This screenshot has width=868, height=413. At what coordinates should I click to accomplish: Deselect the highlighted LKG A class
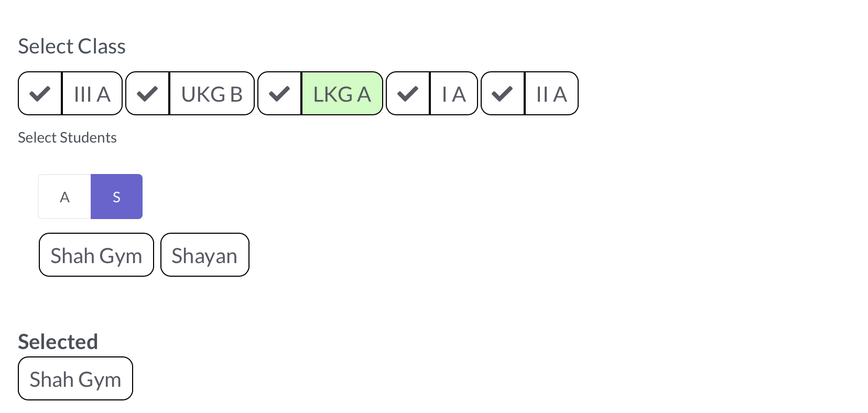342,94
